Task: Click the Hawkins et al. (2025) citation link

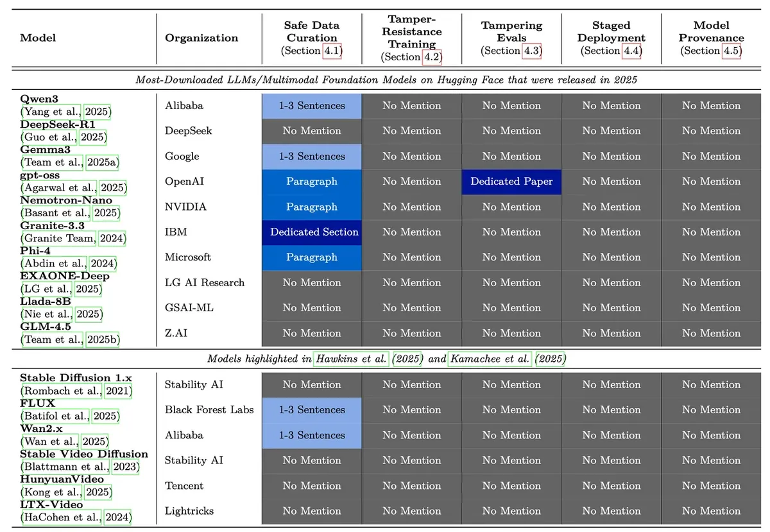Action: click(369, 359)
